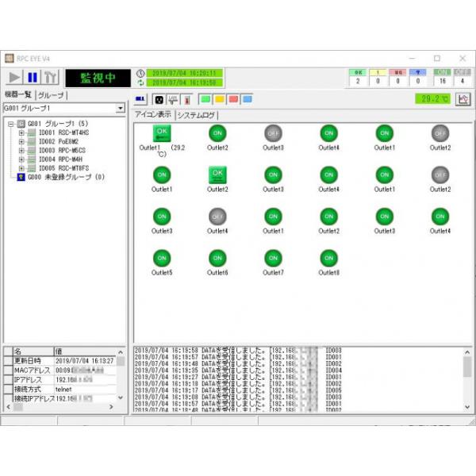Select the MACアドレス property row
This screenshot has height=476, width=476.
[59, 370]
